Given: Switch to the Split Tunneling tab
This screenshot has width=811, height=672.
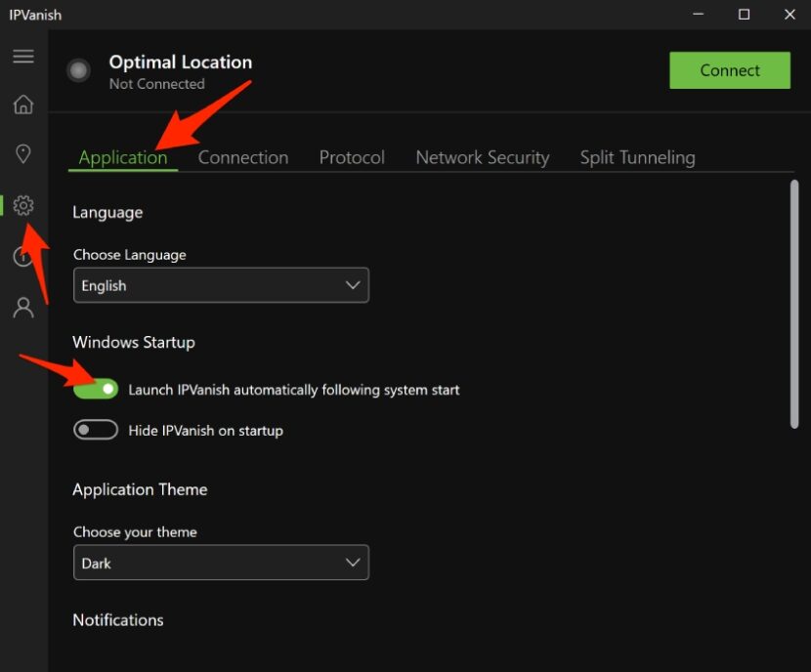Looking at the screenshot, I should 637,157.
